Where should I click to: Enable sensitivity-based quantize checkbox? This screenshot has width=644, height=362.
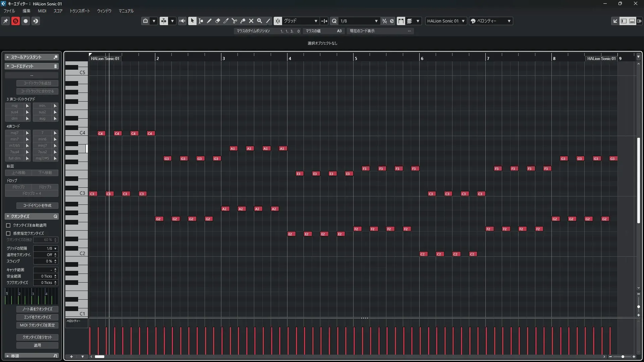pos(8,233)
